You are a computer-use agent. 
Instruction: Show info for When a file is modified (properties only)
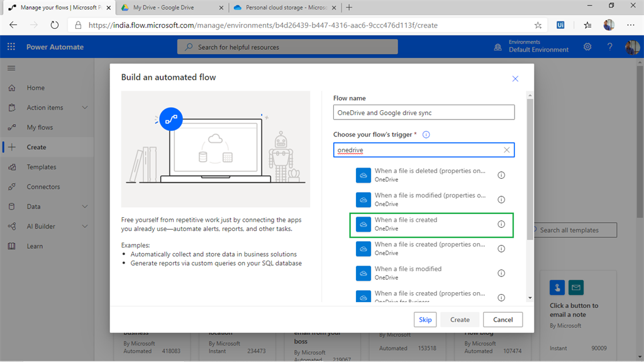coord(501,200)
